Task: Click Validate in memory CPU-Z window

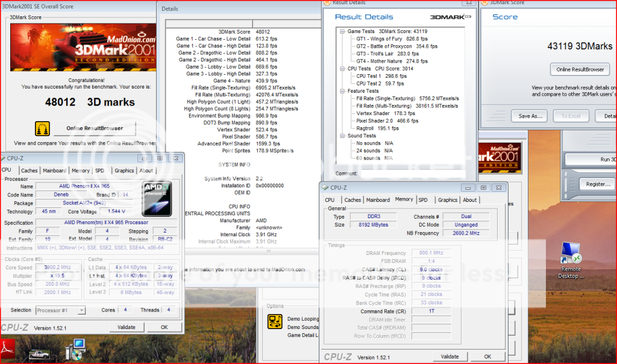Action: (x=449, y=357)
